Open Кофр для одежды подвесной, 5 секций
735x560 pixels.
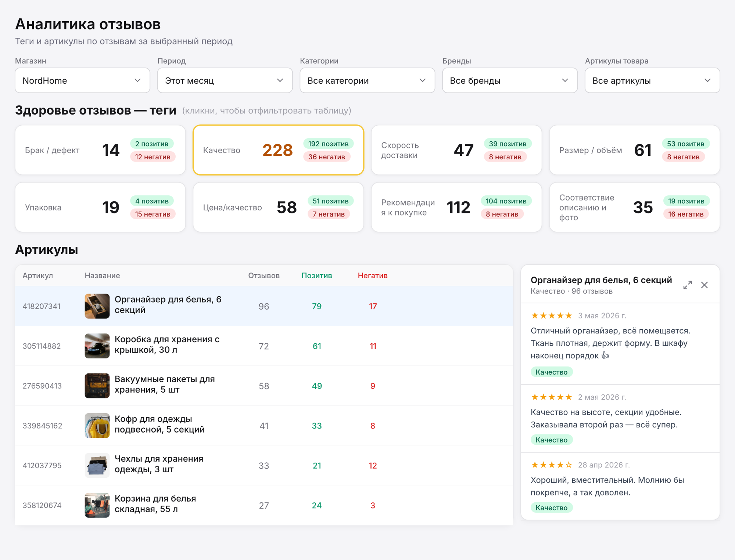pos(159,424)
